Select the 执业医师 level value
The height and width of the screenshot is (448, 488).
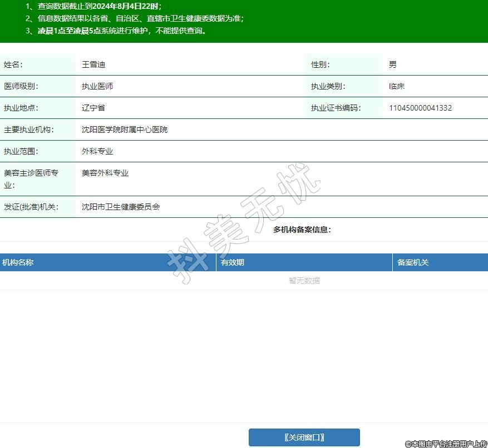97,86
